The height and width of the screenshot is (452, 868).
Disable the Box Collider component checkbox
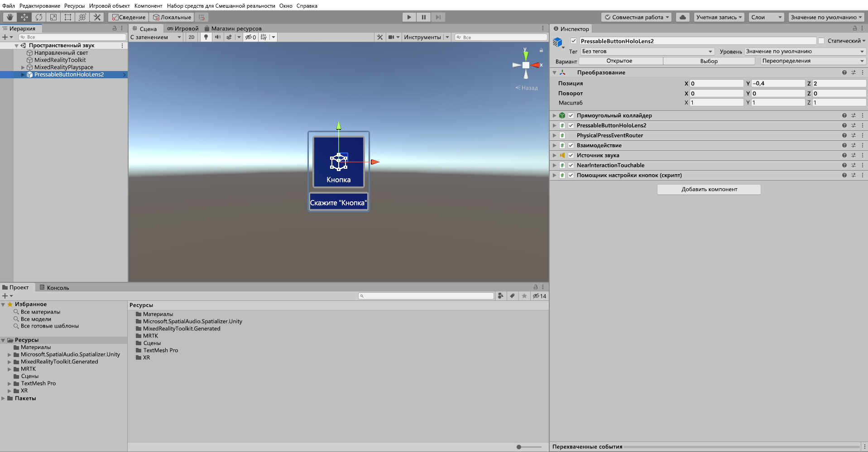tap(571, 115)
